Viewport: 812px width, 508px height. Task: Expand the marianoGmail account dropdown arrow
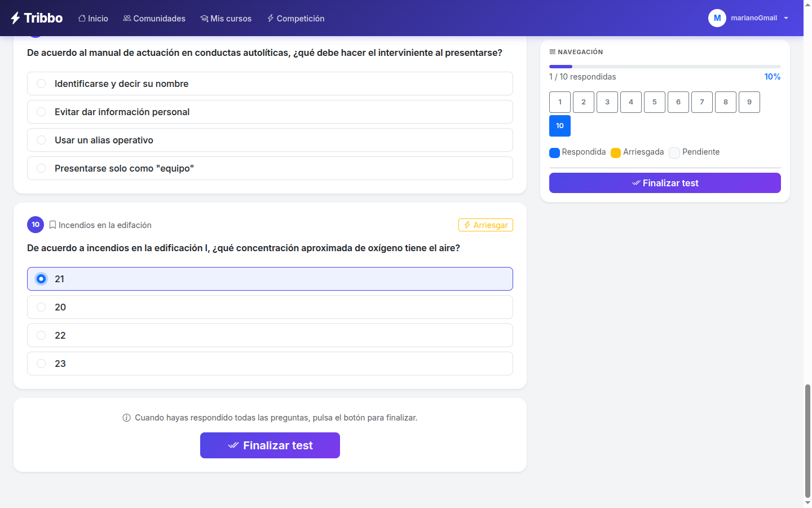tap(786, 18)
